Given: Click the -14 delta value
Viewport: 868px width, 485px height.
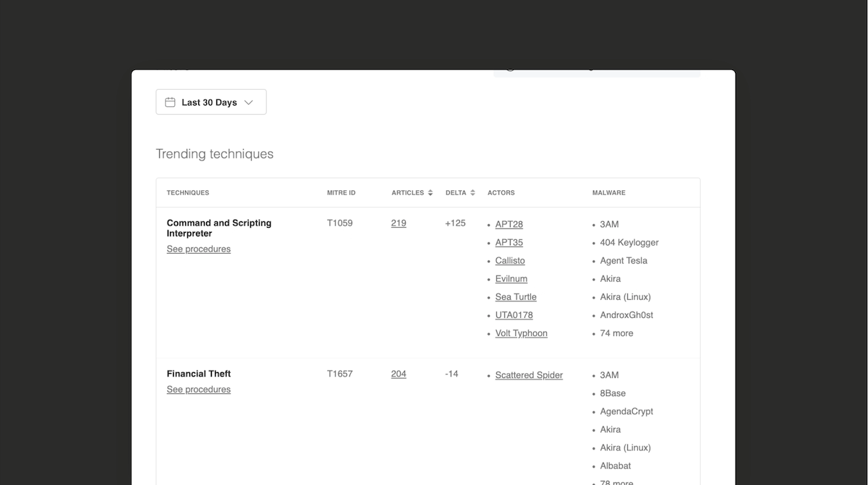Looking at the screenshot, I should (x=452, y=374).
